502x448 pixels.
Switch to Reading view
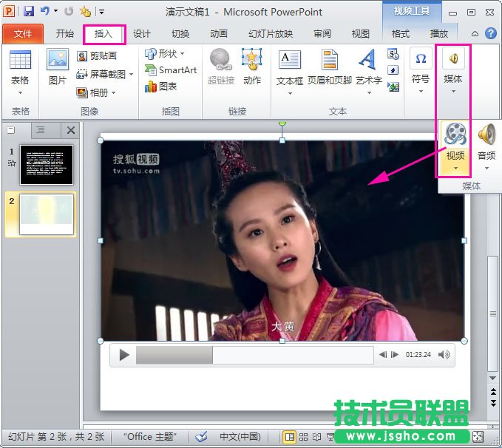316,437
